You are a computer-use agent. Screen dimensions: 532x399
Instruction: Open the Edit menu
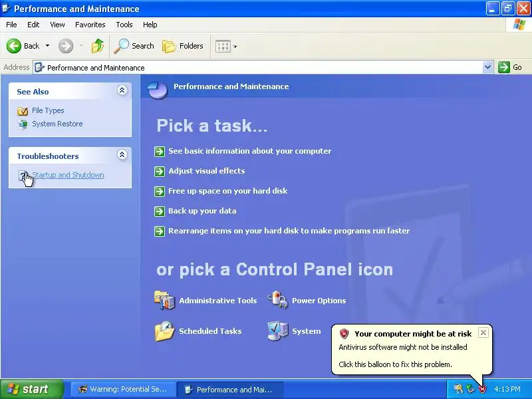(33, 25)
